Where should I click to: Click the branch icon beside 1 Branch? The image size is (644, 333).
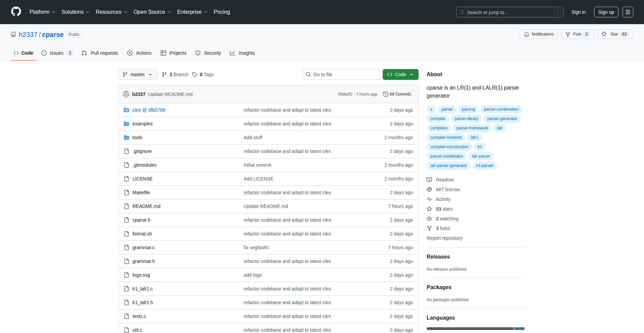[x=164, y=74]
